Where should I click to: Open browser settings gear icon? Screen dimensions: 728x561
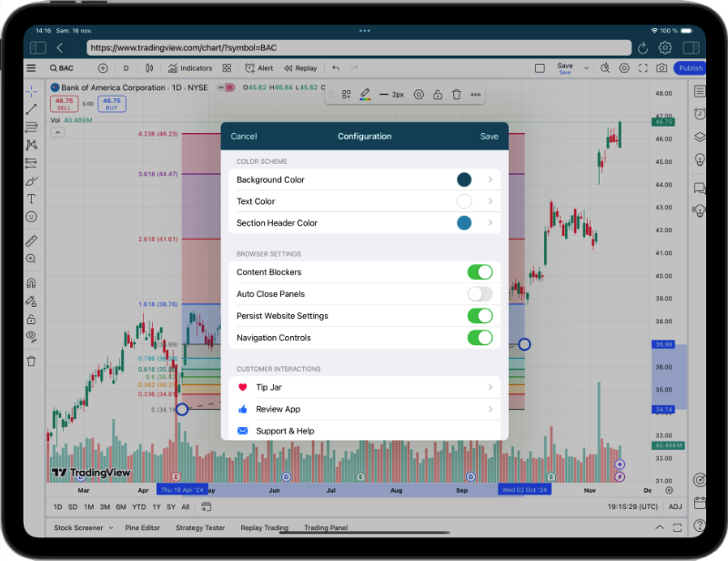pyautogui.click(x=665, y=47)
